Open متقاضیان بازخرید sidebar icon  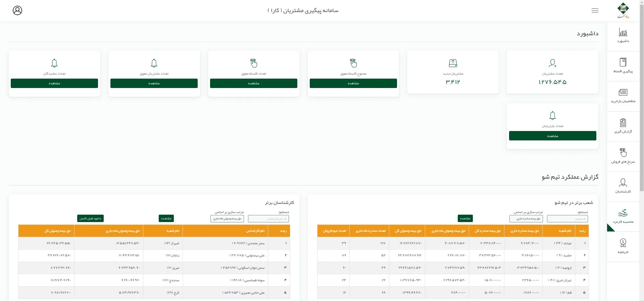click(623, 96)
